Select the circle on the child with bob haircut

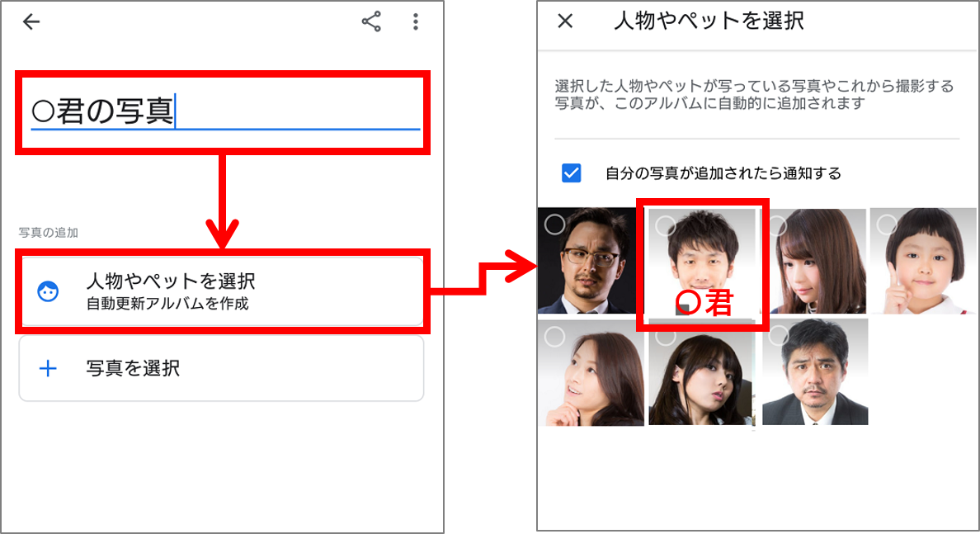pyautogui.click(x=887, y=224)
